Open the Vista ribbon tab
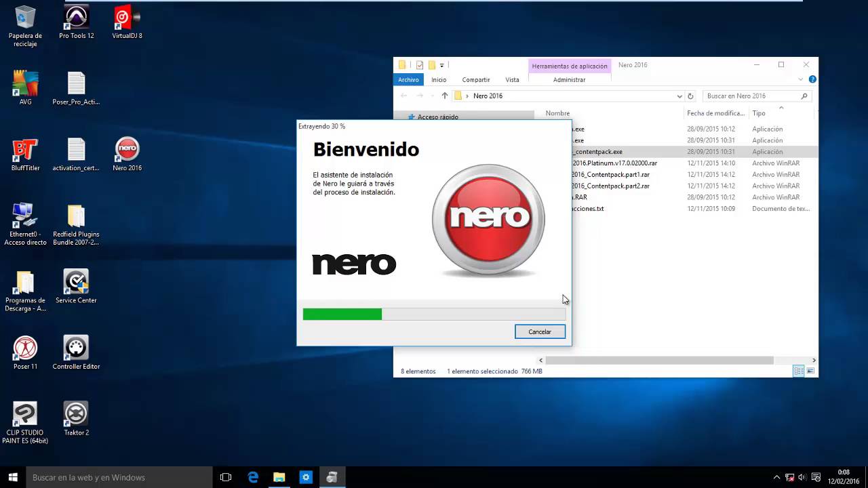Image resolution: width=868 pixels, height=488 pixels. 512,79
